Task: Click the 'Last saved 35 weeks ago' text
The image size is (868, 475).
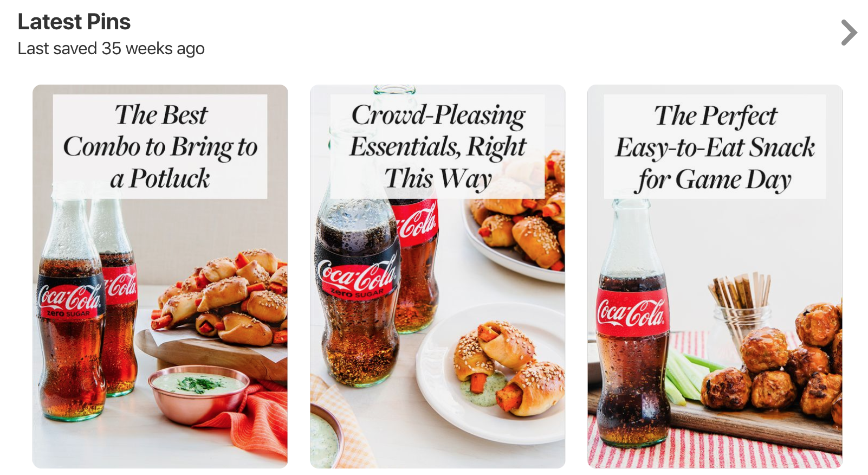Action: click(x=111, y=49)
